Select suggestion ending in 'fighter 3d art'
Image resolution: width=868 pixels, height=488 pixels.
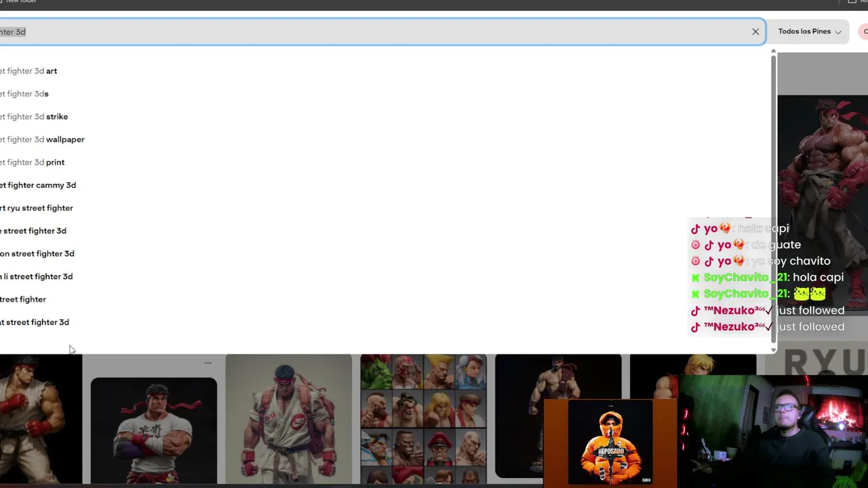click(28, 71)
